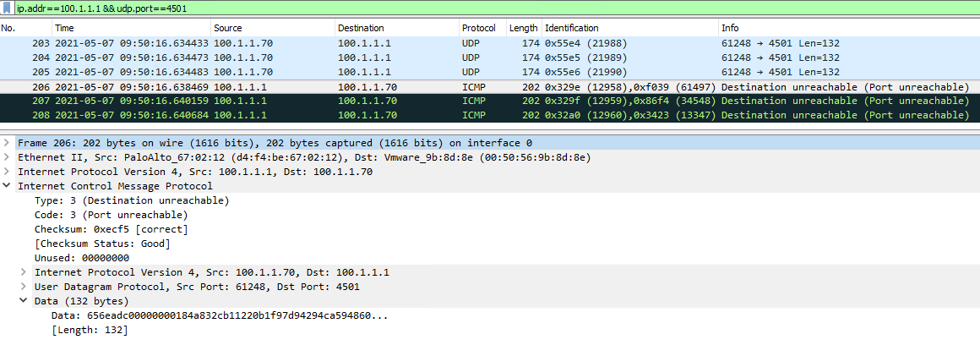
Task: Select packet number 207 ICMP row
Action: 490,101
